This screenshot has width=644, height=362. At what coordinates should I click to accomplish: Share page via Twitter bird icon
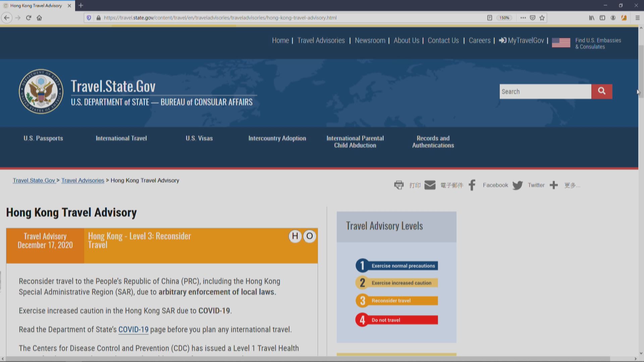518,185
